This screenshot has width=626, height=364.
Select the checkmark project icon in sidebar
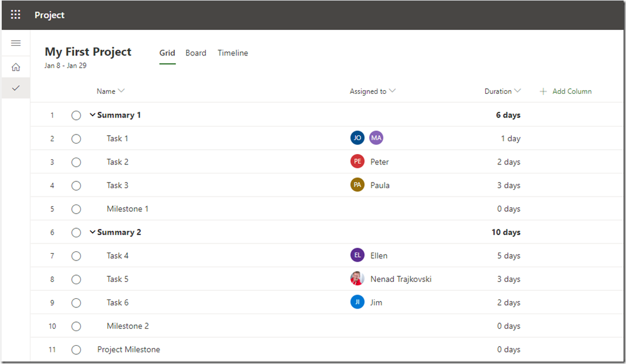point(16,88)
